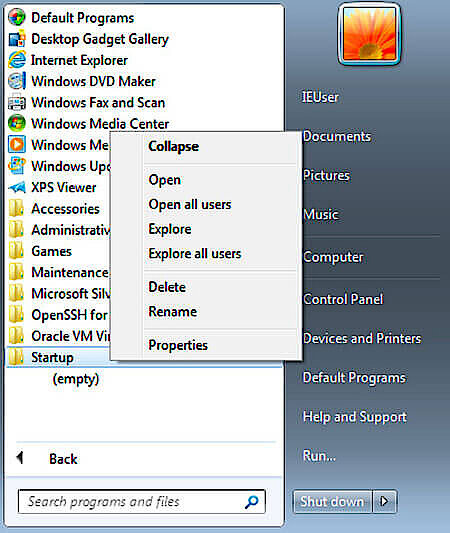Click the Shut down button
Screen dimensions: 450x533
pyautogui.click(x=332, y=501)
